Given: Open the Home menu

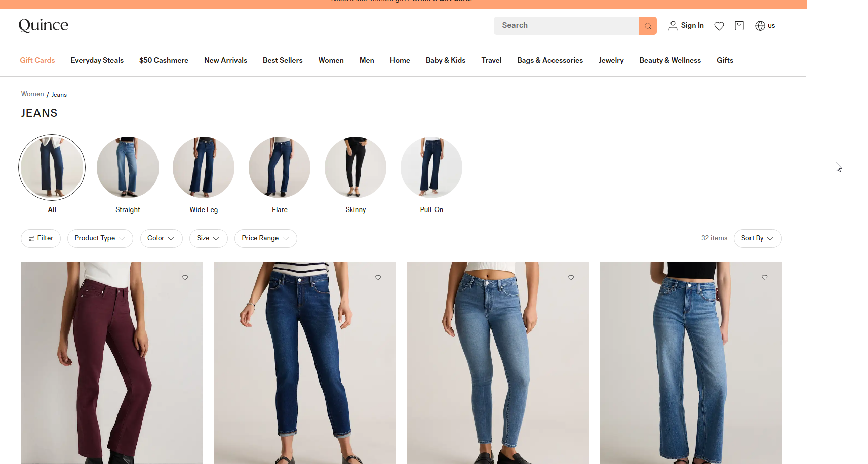Looking at the screenshot, I should [x=400, y=60].
